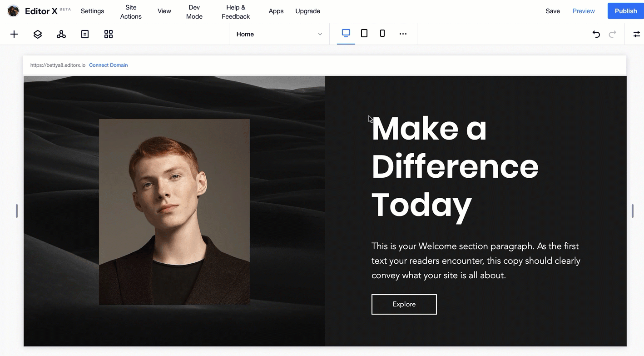Open the Pages document icon

tap(85, 34)
